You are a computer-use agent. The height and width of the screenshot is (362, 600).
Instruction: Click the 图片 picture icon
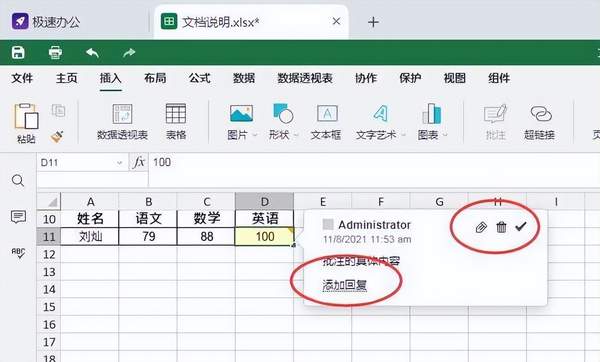coord(241,114)
